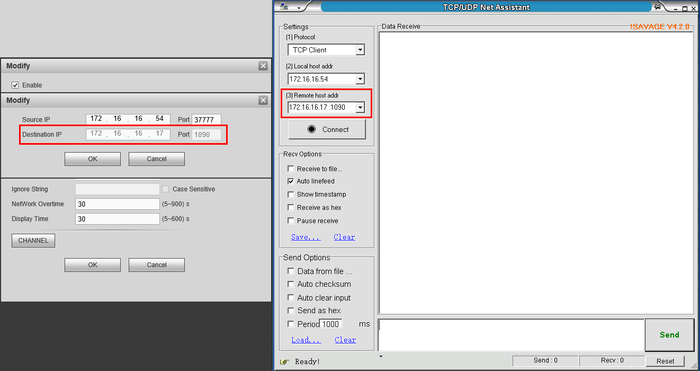Close the lower Modify dialog with its X
700x371 pixels.
263,101
